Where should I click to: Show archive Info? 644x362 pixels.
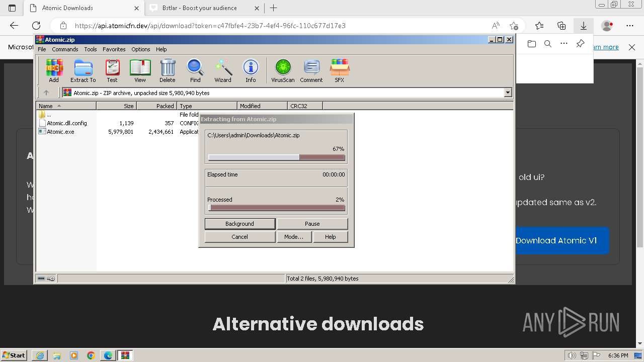251,71
